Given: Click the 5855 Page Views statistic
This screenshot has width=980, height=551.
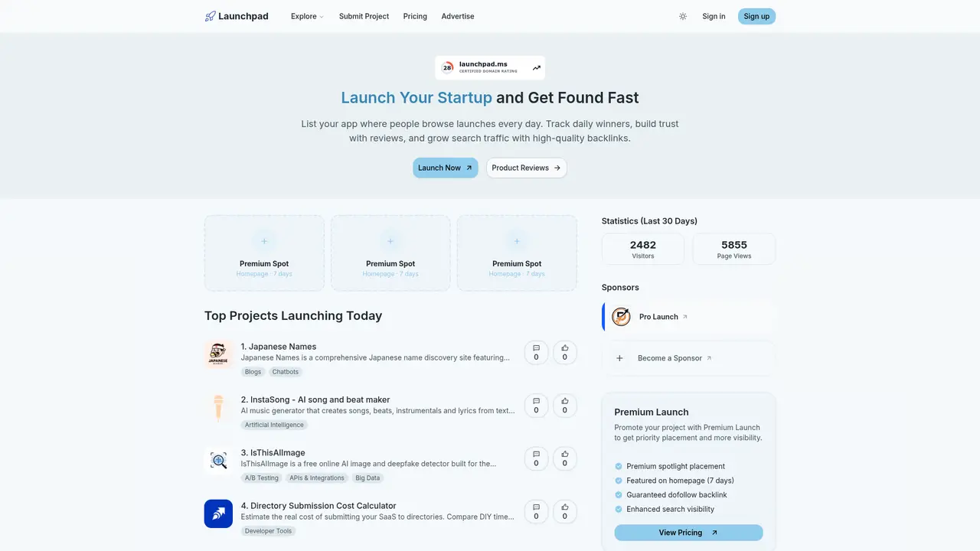Looking at the screenshot, I should pyautogui.click(x=734, y=249).
